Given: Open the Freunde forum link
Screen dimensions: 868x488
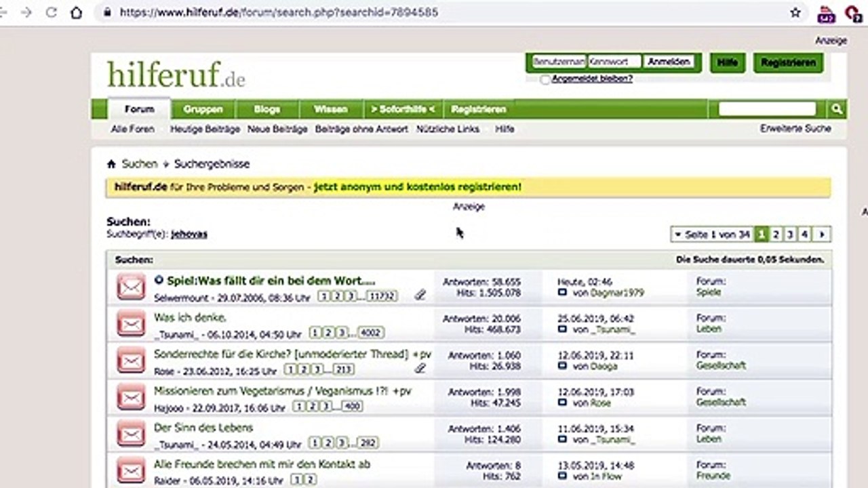Looking at the screenshot, I should (713, 476).
